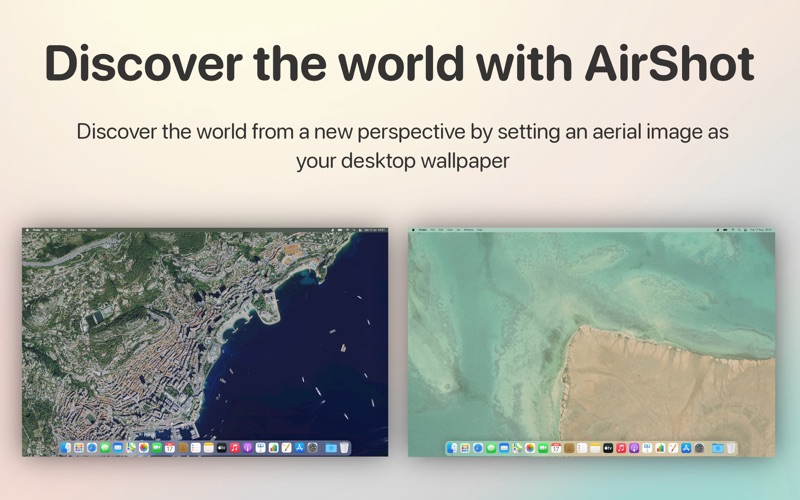Open Podcasts in the city wallpaper desktop's dock
800x500 pixels.
[247, 447]
